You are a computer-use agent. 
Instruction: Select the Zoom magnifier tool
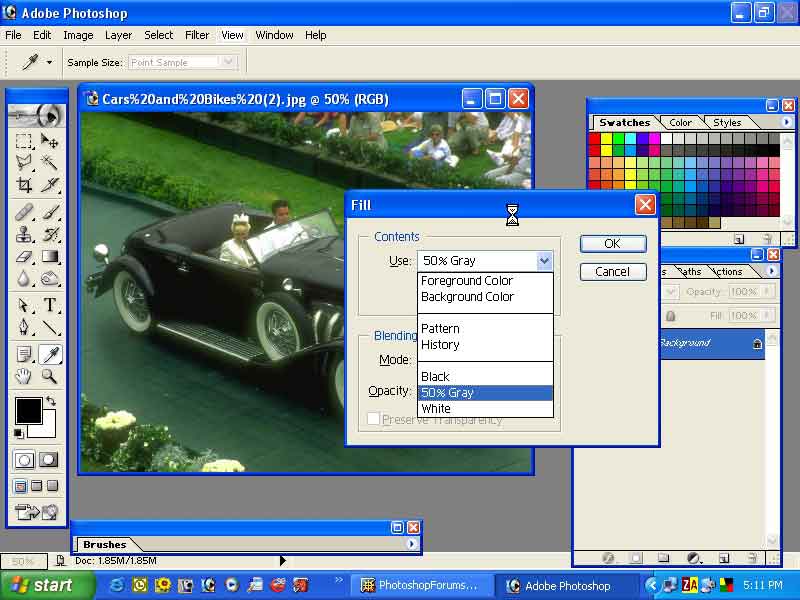[x=49, y=377]
